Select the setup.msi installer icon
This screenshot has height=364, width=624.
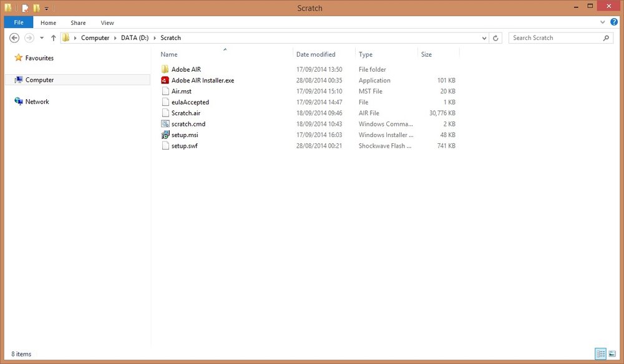(165, 135)
